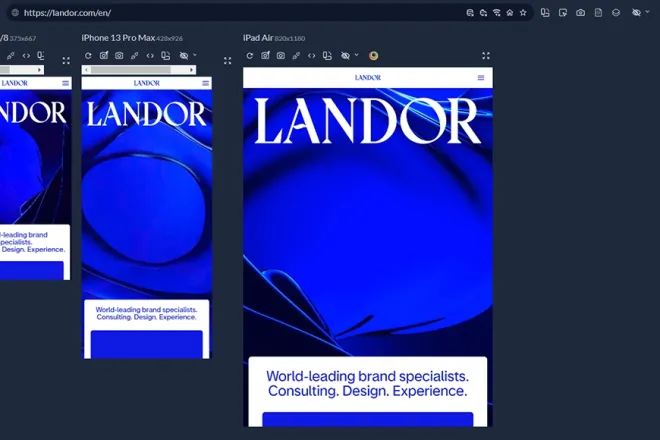Viewport: 660px width, 440px height.
Task: Take a camera screenshot of iPad Air
Action: [x=281, y=56]
